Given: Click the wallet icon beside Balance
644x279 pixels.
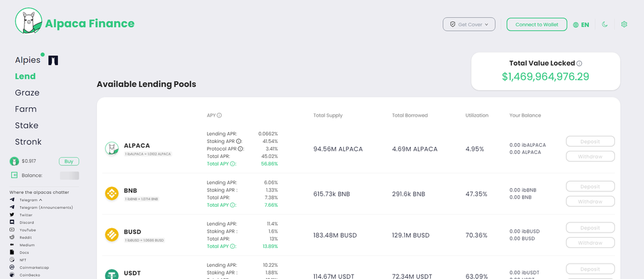Looking at the screenshot, I should (x=14, y=175).
